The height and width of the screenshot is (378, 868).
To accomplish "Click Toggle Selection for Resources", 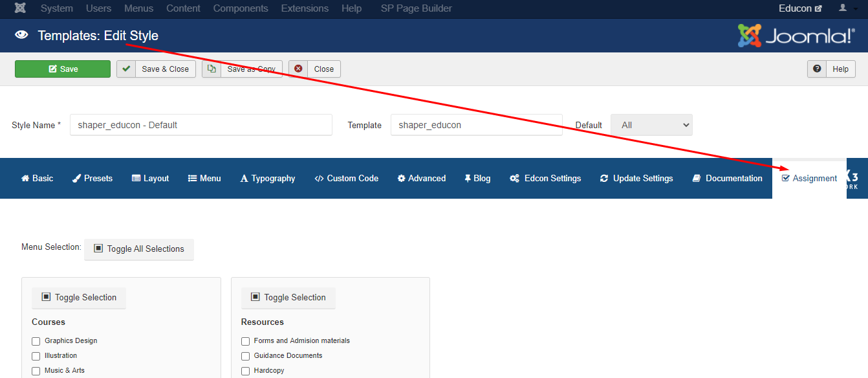I will pos(288,298).
